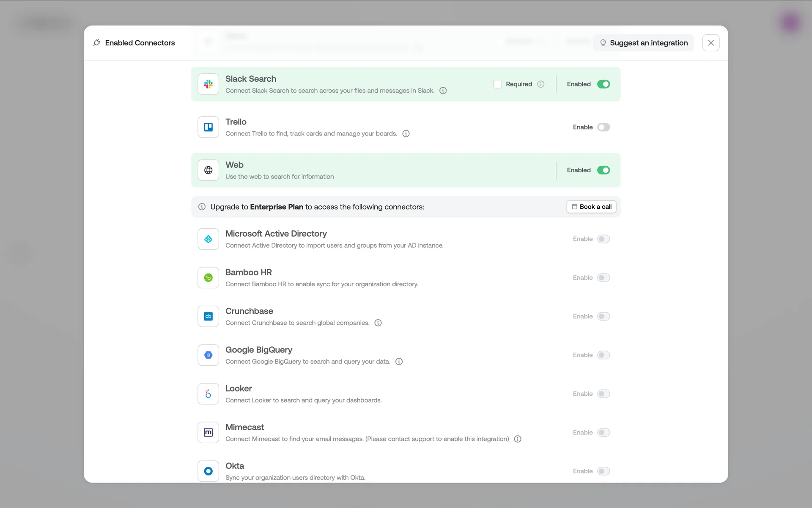This screenshot has width=812, height=508.
Task: Click the Google BigQuery icon
Action: click(208, 355)
